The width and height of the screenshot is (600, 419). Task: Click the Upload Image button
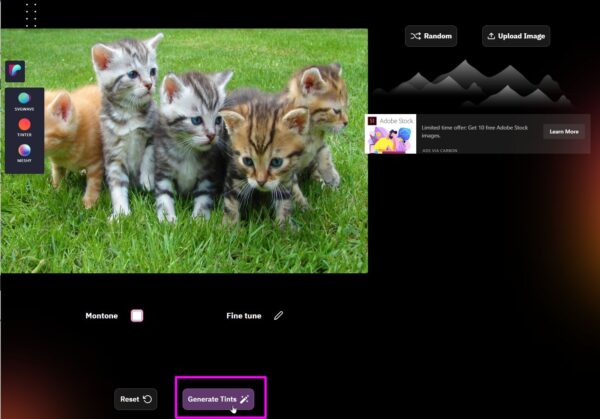click(x=516, y=36)
